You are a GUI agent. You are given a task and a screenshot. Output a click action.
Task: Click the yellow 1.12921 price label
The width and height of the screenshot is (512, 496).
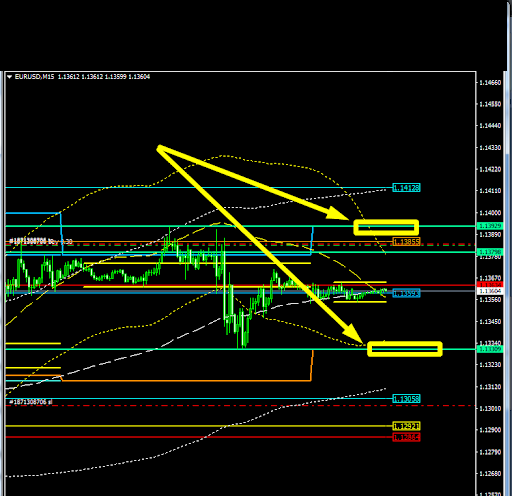pyautogui.click(x=406, y=426)
